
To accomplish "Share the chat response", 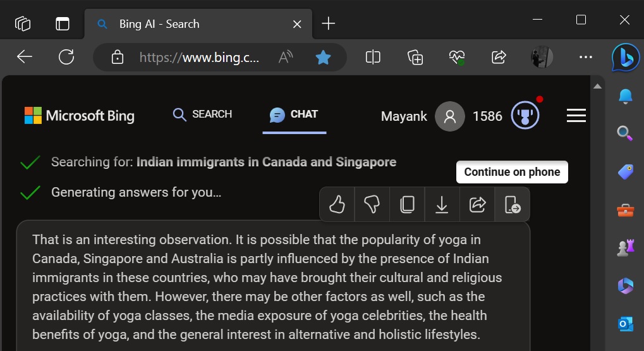I will pos(477,204).
